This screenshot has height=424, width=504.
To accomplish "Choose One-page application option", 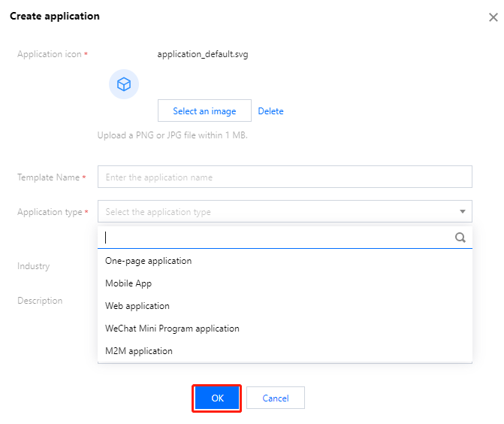I will tap(149, 261).
